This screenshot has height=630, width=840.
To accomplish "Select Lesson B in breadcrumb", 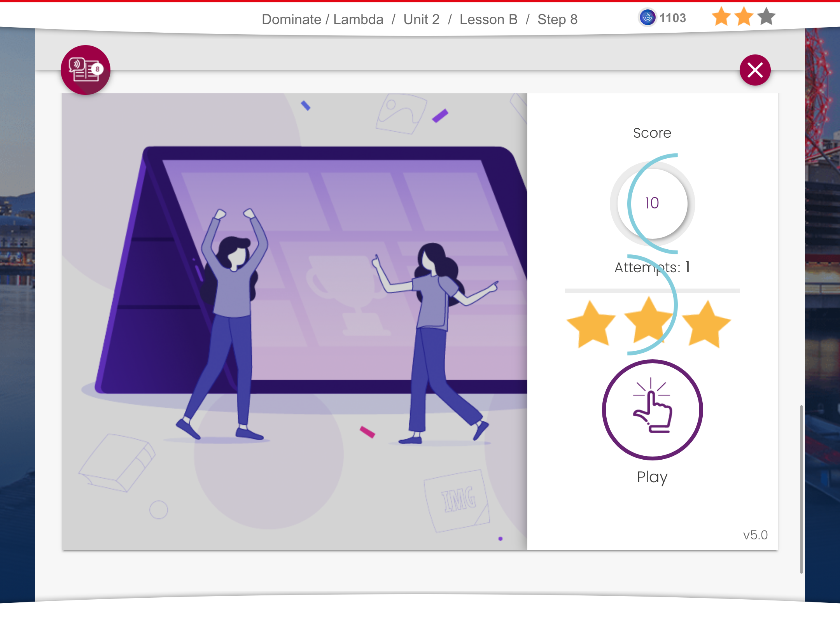I will pos(488,19).
